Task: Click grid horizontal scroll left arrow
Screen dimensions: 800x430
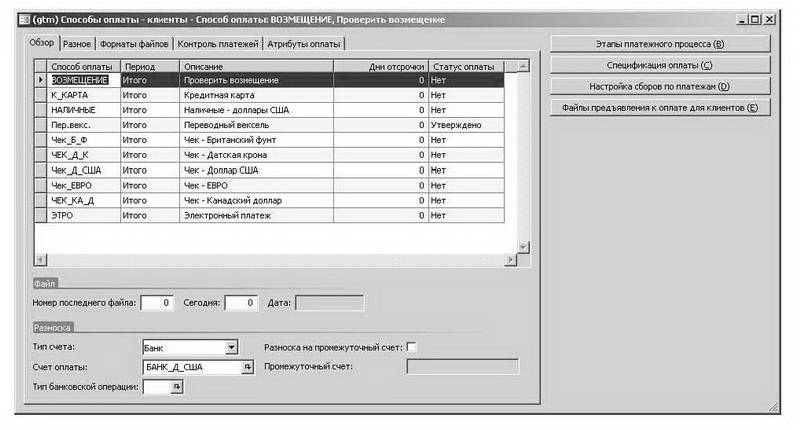Action: coord(40,259)
